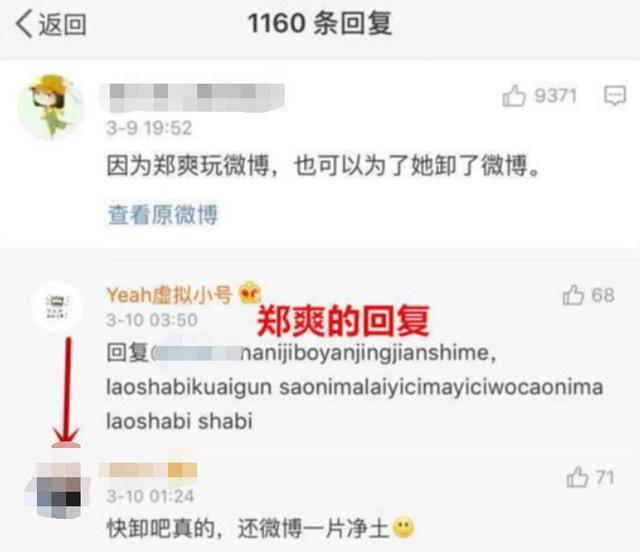Tap the bottom reply text 快卸吧真的
640x552 pixels.
coord(160,528)
